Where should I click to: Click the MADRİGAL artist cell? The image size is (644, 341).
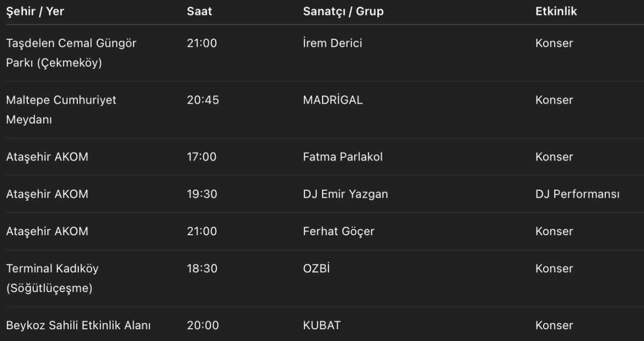(333, 100)
